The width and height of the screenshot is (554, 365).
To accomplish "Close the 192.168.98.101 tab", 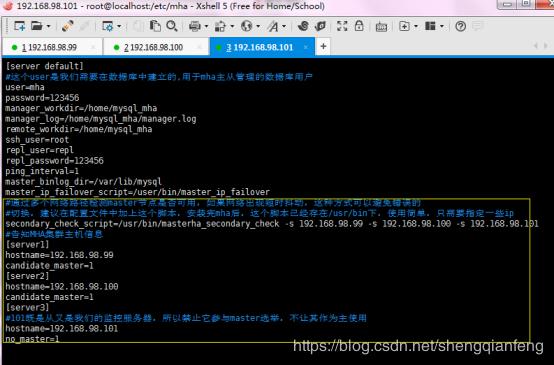I will 306,47.
